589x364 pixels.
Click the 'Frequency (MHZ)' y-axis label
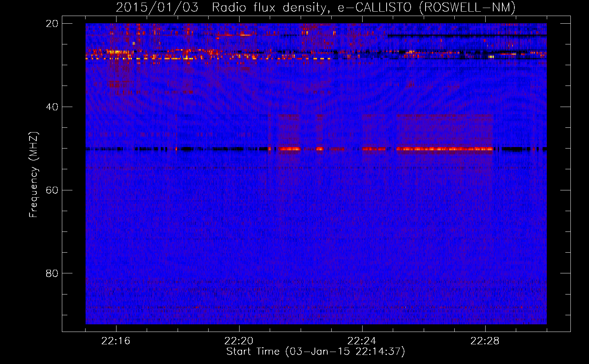[x=33, y=175]
